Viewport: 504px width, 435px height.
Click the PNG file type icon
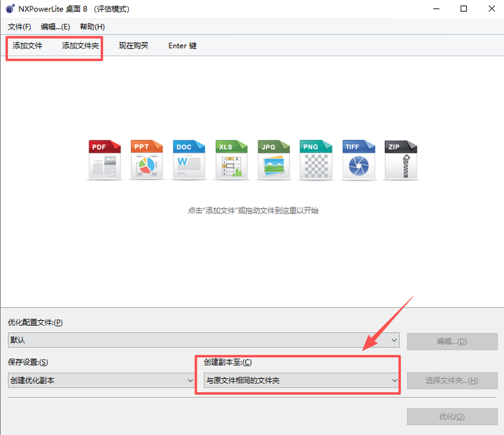click(x=316, y=160)
